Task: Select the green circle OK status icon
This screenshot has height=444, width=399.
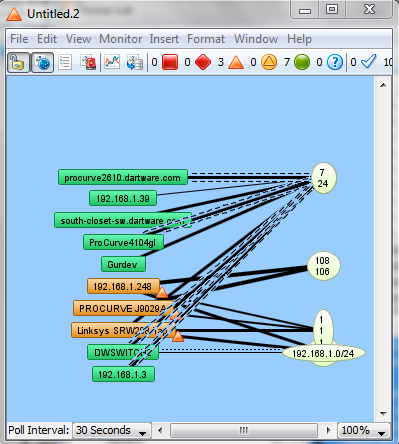Action: coord(302,62)
